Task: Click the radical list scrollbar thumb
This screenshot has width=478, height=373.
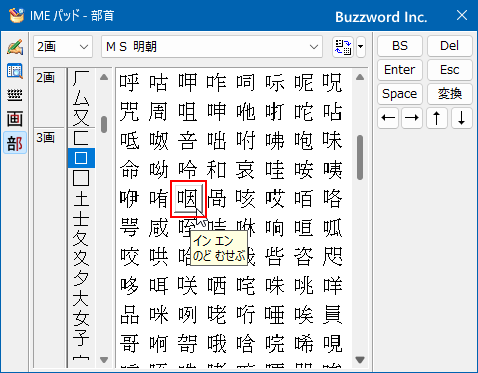Action: click(104, 124)
